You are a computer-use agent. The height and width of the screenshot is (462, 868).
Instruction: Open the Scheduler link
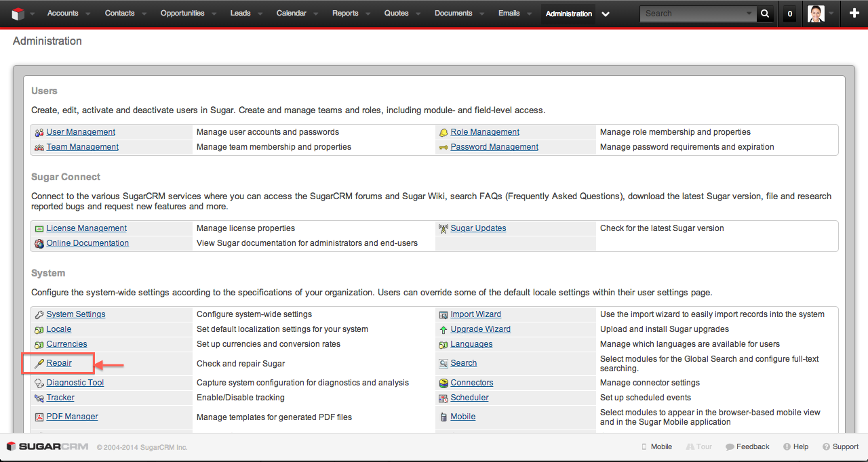click(470, 398)
